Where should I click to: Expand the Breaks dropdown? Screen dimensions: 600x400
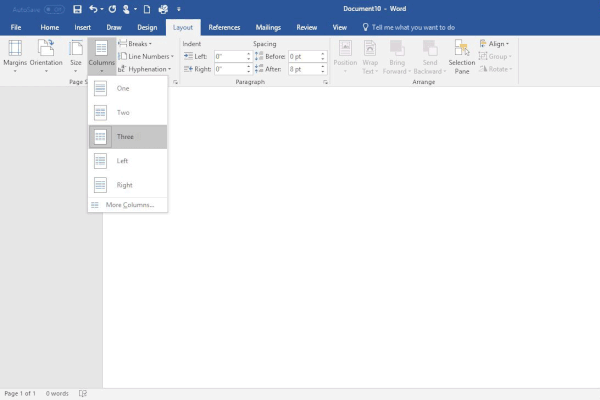click(138, 44)
